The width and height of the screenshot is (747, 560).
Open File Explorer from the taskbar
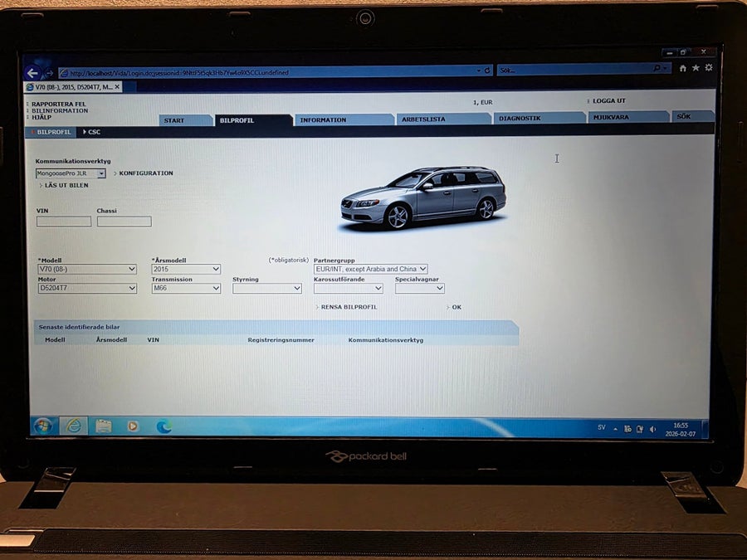tap(103, 426)
